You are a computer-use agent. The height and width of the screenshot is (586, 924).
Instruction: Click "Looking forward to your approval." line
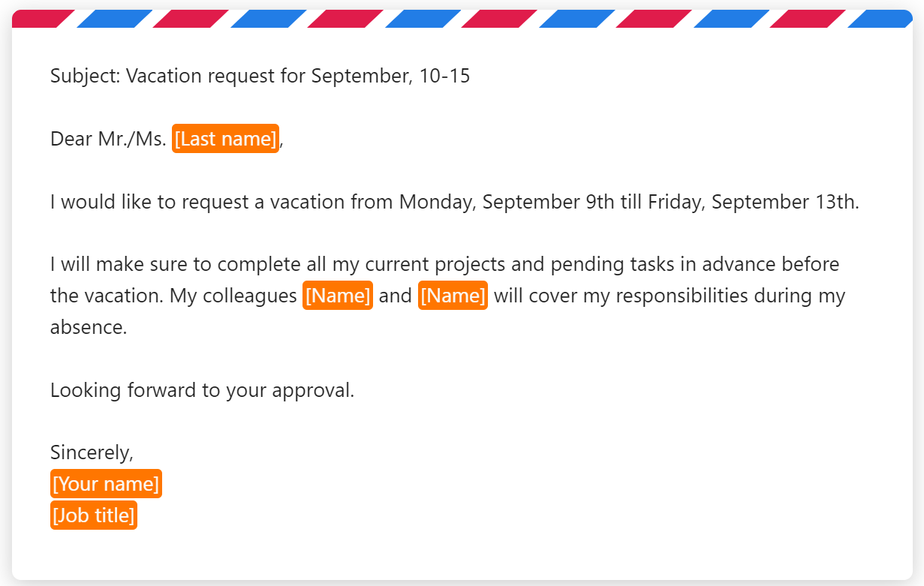pyautogui.click(x=202, y=390)
